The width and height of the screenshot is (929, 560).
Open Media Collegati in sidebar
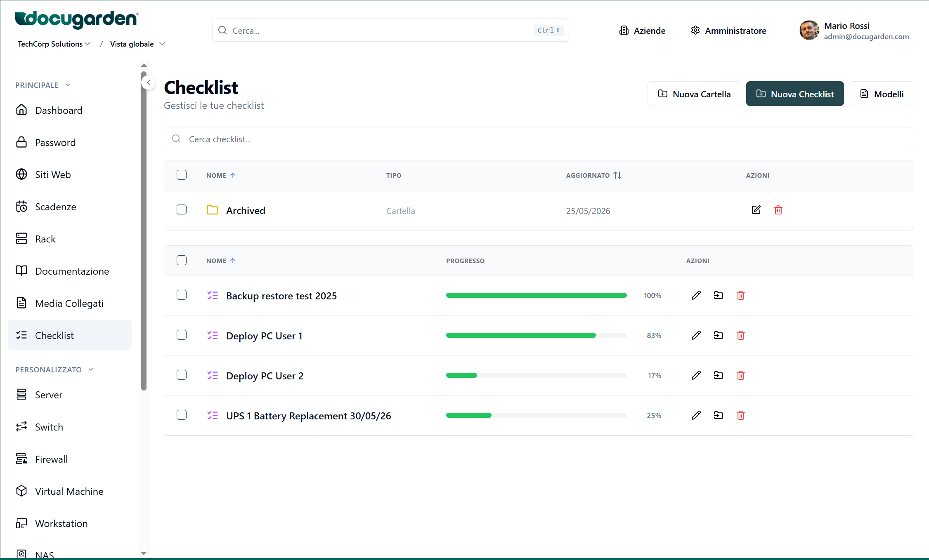point(70,303)
